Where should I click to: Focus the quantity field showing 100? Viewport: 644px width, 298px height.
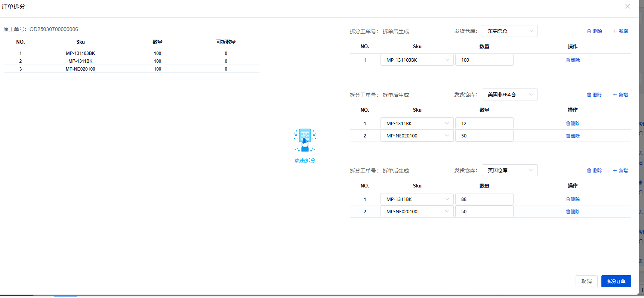pos(484,60)
